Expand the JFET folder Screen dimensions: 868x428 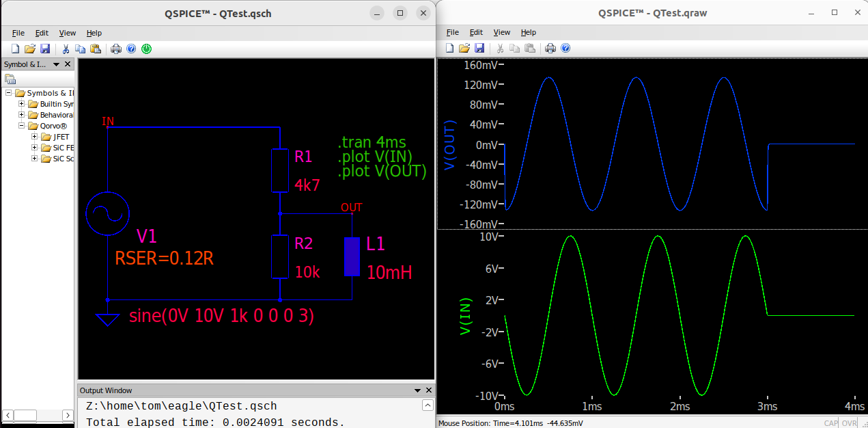tap(35, 137)
